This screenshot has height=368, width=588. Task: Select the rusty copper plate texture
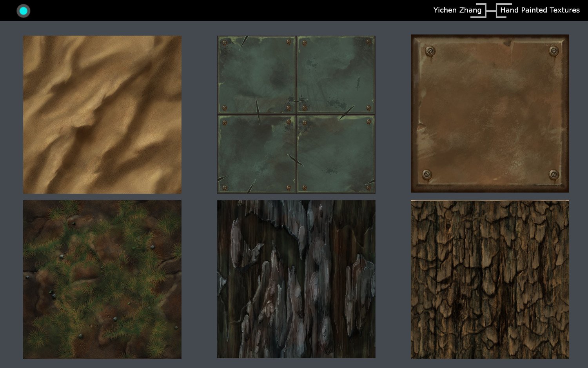[x=490, y=114]
